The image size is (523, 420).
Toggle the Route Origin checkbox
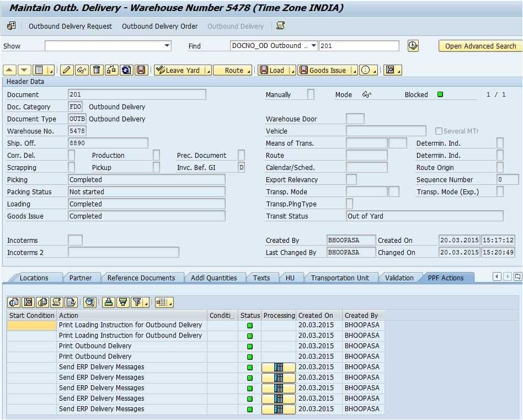pos(500,167)
